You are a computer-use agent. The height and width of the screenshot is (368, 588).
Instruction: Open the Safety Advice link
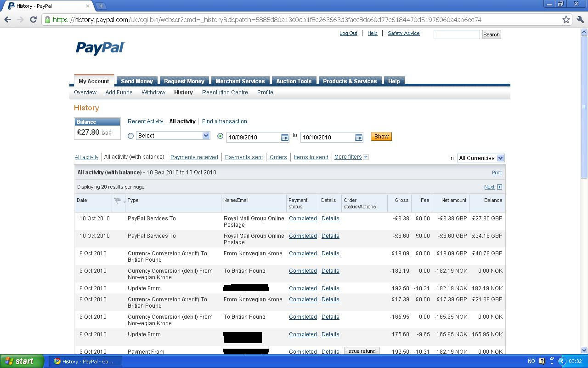click(404, 33)
